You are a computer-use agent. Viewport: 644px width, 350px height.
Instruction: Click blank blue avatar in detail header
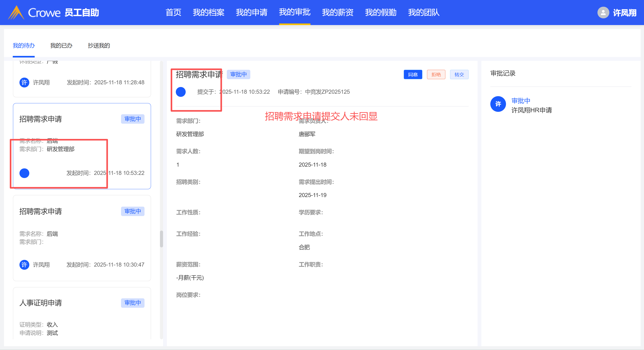pos(181,92)
